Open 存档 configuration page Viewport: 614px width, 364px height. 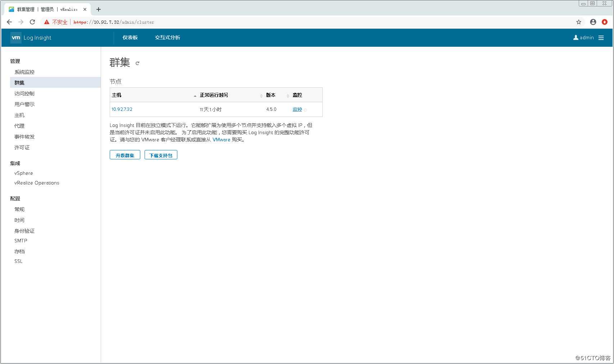click(x=19, y=251)
